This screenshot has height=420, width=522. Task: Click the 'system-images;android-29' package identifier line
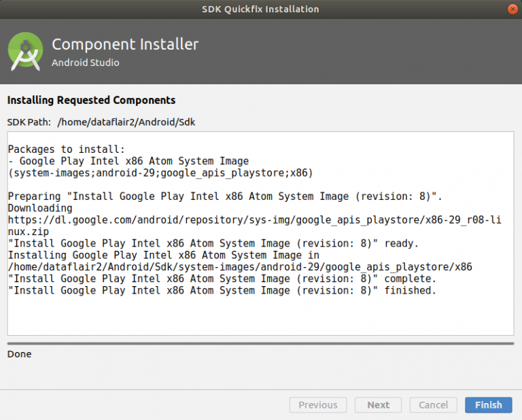point(160,173)
